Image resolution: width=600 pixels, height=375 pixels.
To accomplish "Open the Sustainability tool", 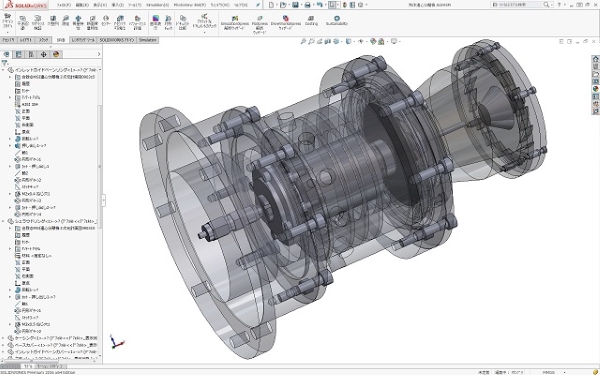I will tap(337, 20).
